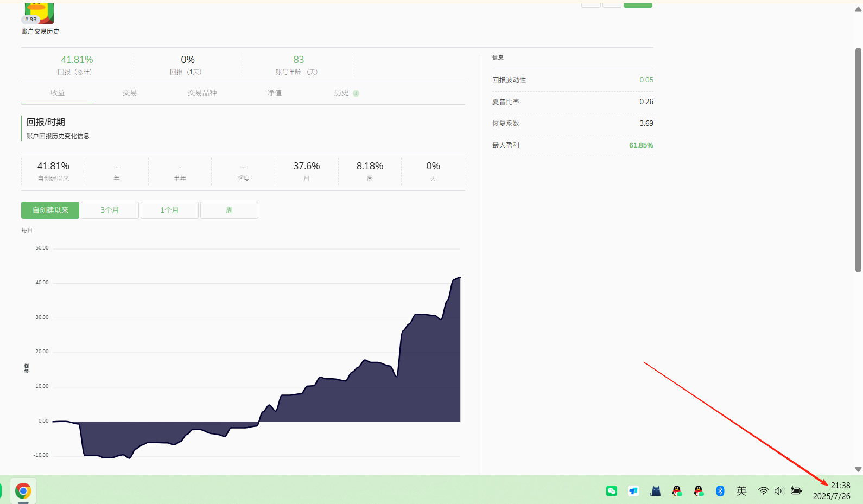
Task: Click the Bluetooth tray icon
Action: (720, 491)
